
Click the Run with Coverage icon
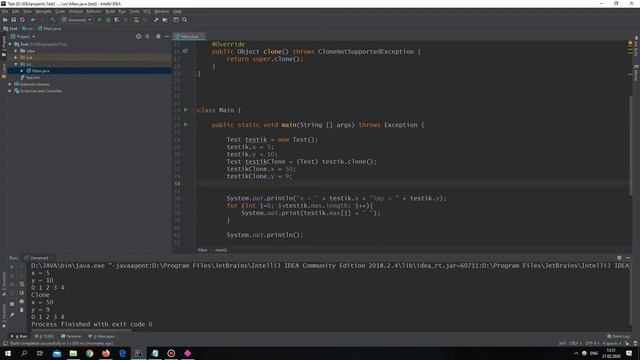[117, 20]
